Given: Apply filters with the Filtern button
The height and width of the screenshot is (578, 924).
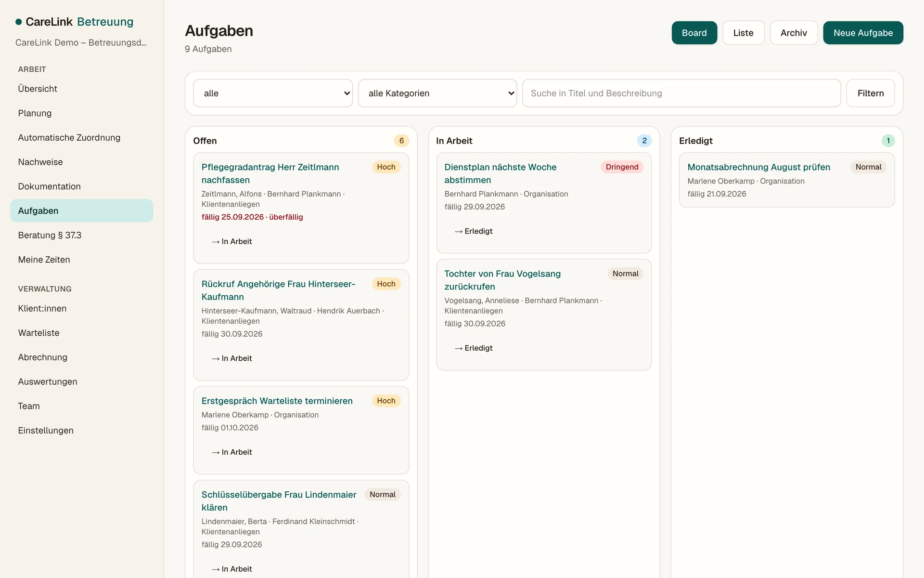Looking at the screenshot, I should (871, 93).
